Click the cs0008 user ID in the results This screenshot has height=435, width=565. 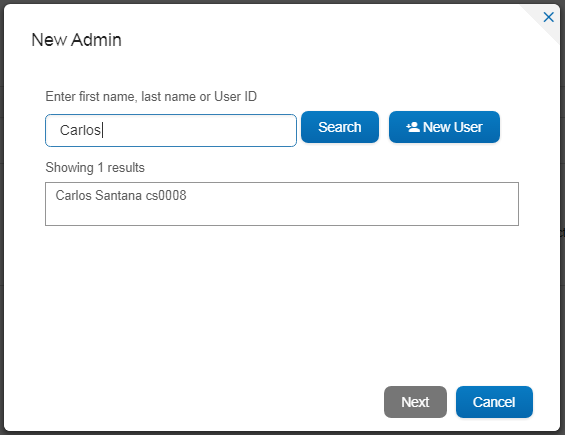pyautogui.click(x=166, y=195)
